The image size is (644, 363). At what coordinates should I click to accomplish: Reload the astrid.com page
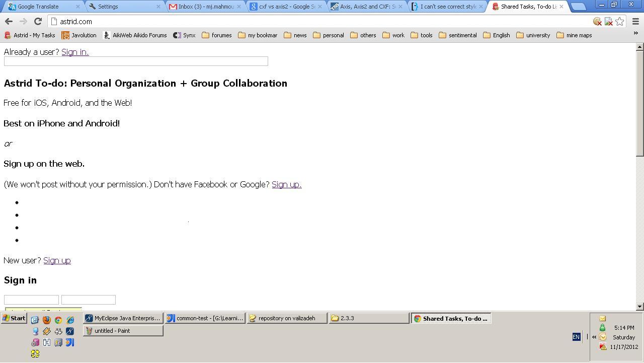click(38, 22)
